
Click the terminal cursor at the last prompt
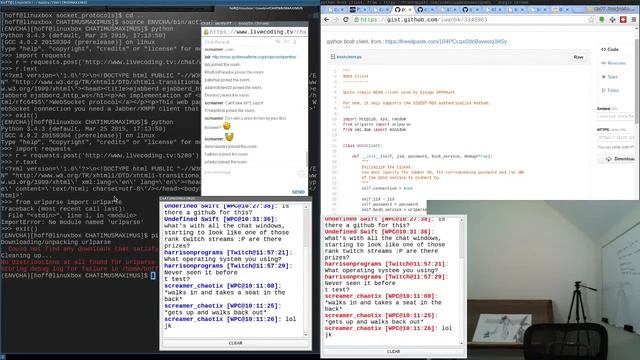153,276
